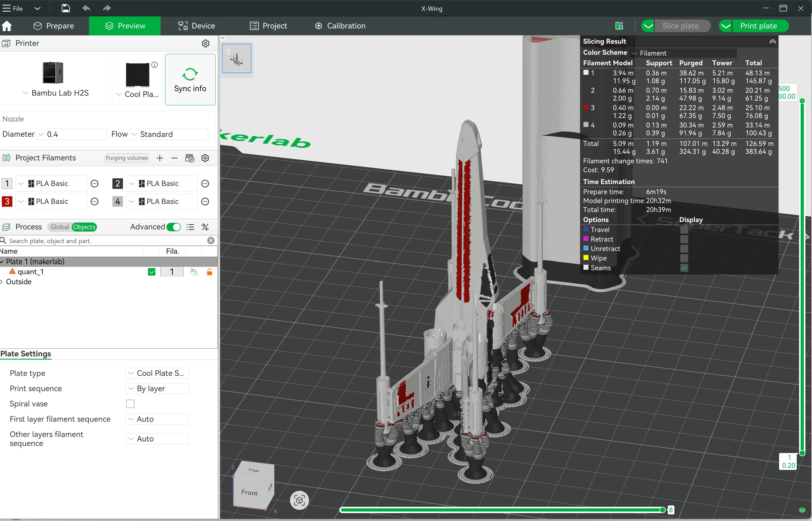Click filament 3 red color swatch
Screen dimensions: 812x521
tap(7, 201)
